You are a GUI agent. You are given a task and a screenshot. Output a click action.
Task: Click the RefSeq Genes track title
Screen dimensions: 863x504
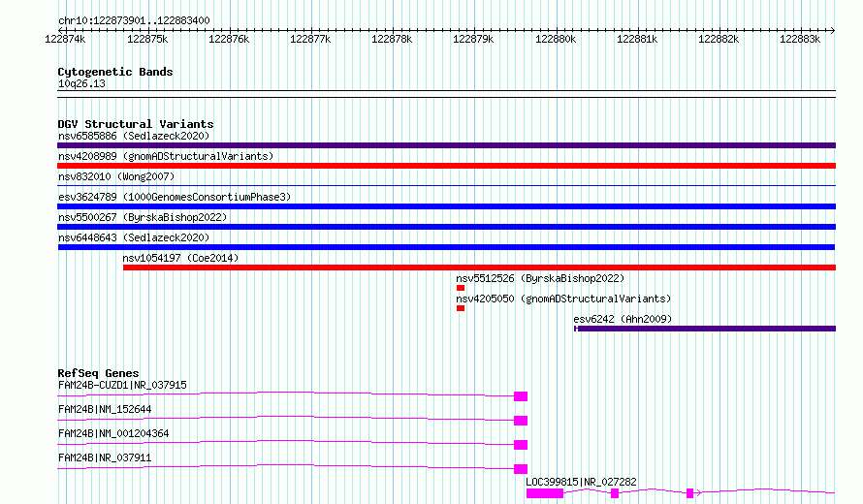[x=98, y=373]
